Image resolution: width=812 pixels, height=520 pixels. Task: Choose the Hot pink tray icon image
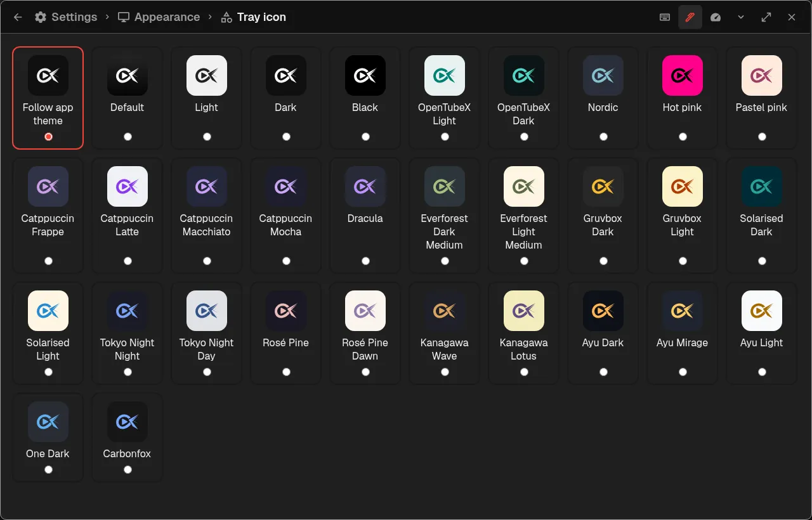(x=683, y=75)
